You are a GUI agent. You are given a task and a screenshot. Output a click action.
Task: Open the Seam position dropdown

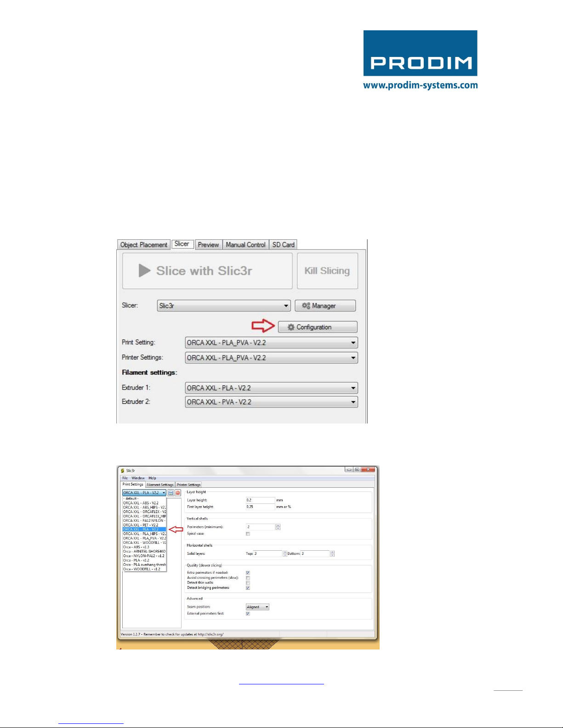[257, 607]
